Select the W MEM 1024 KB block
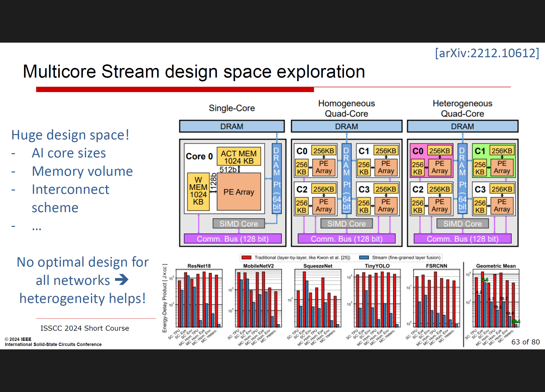 click(198, 191)
